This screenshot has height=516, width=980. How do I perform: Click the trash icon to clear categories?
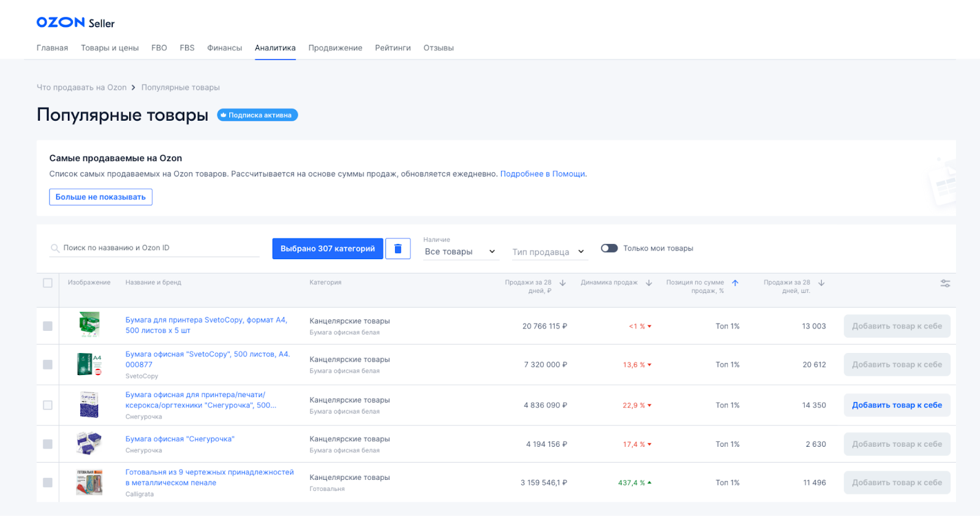[398, 248]
